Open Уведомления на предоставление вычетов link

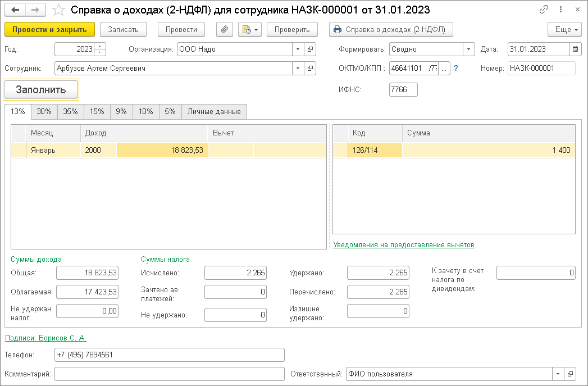pos(403,245)
